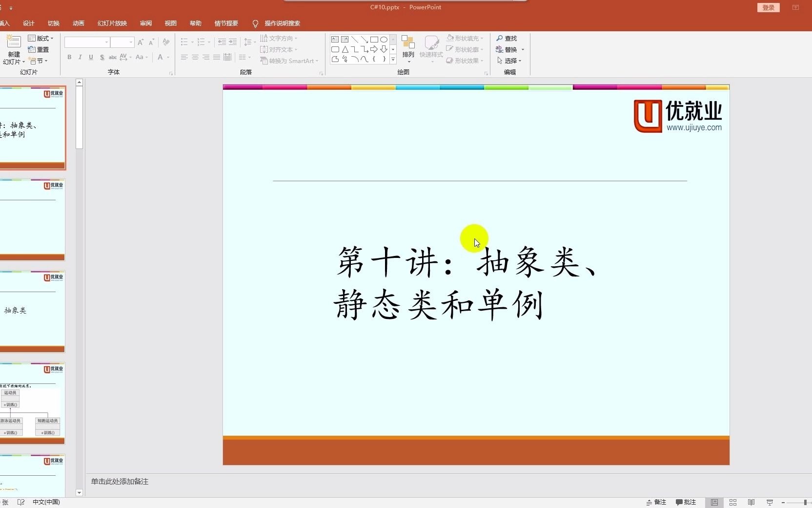Click the Reset (重置) slide button

[x=39, y=49]
